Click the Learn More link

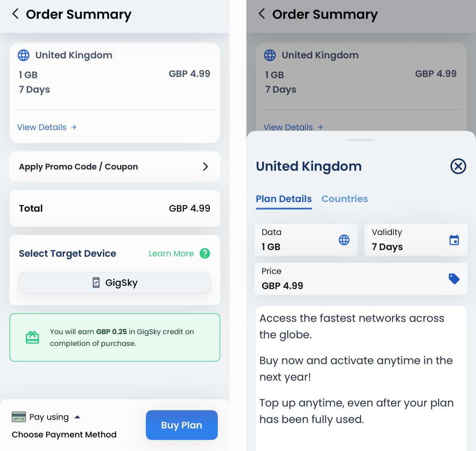[x=171, y=253]
